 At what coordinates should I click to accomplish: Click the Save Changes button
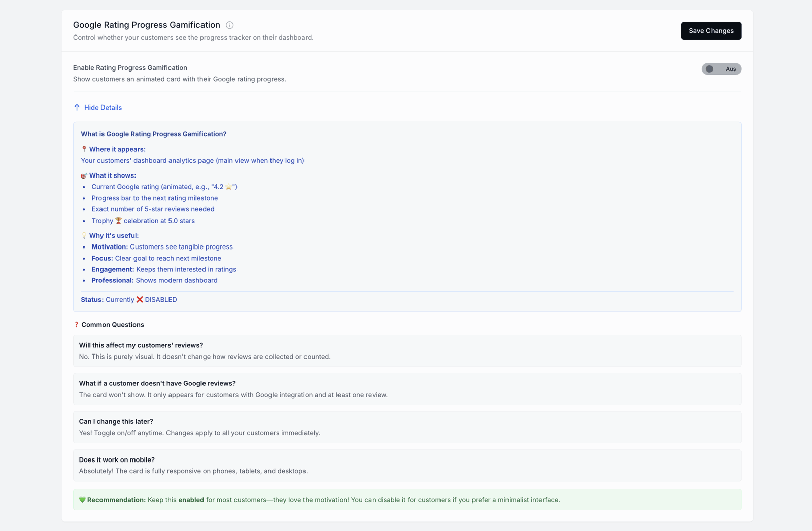coord(710,30)
